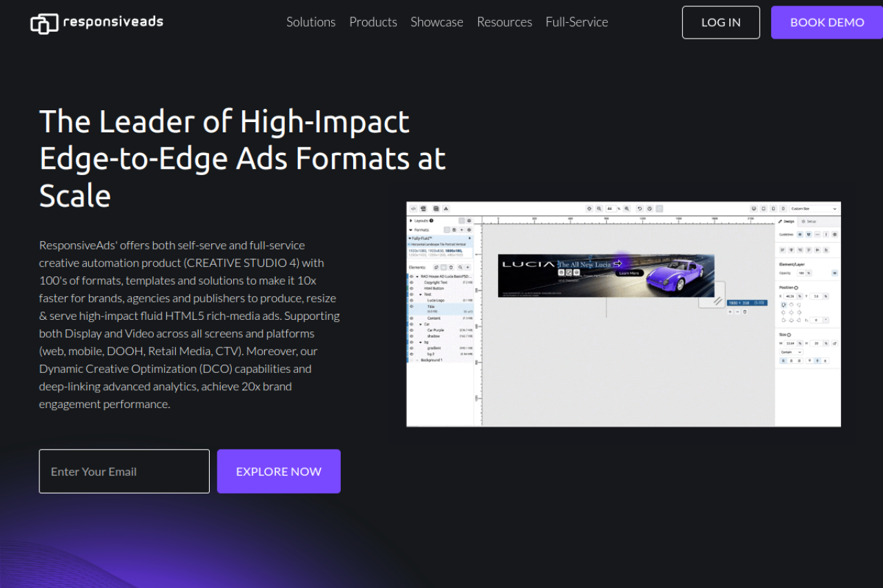Image resolution: width=883 pixels, height=588 pixels.
Task: Open search in the Elements header
Action: (x=460, y=267)
